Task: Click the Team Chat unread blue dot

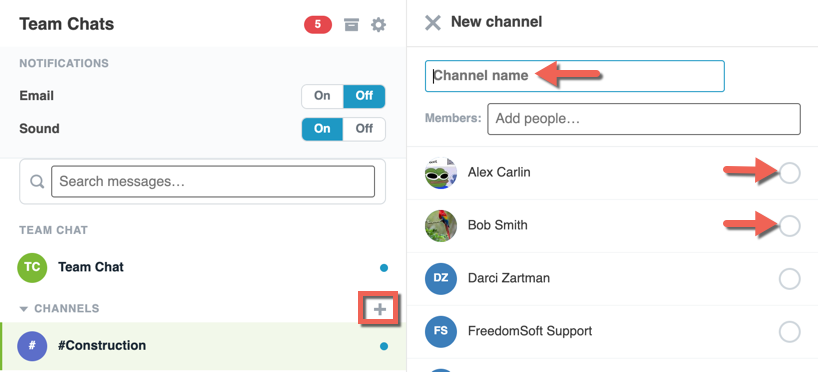Action: coord(384,268)
